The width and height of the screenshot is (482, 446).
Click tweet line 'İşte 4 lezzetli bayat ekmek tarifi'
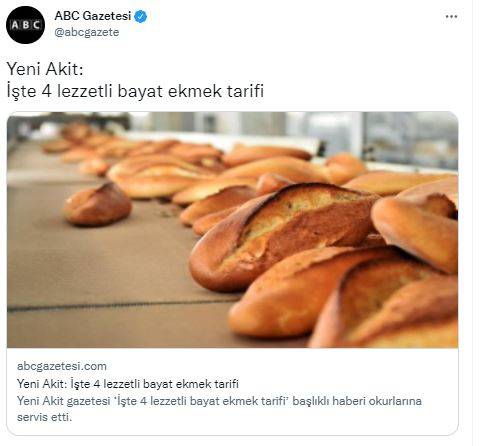[135, 91]
